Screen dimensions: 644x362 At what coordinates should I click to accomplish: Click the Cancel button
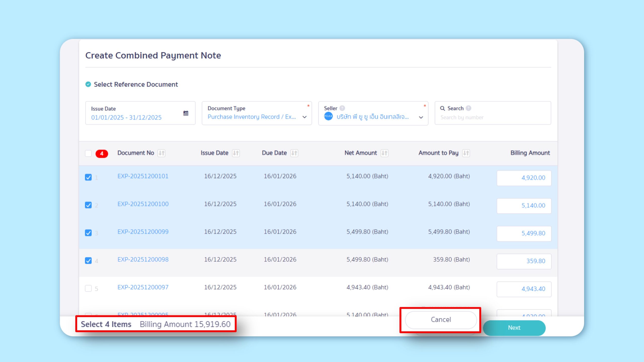[x=440, y=320]
